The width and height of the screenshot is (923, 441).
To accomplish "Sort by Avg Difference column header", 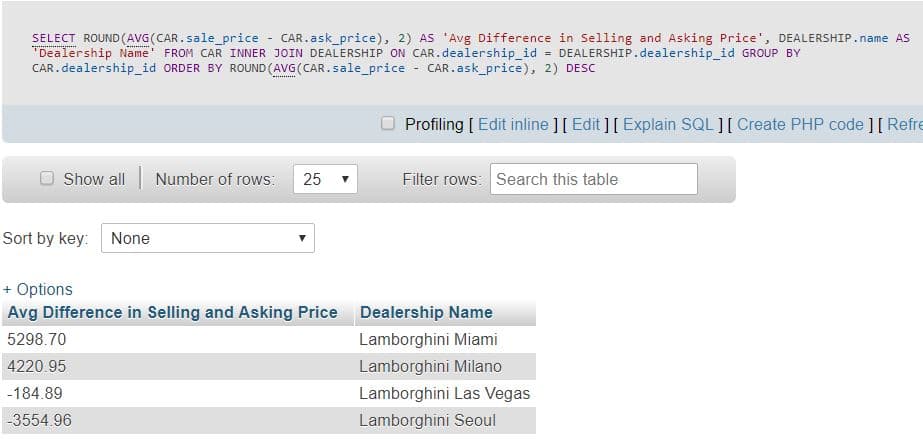I will click(172, 312).
